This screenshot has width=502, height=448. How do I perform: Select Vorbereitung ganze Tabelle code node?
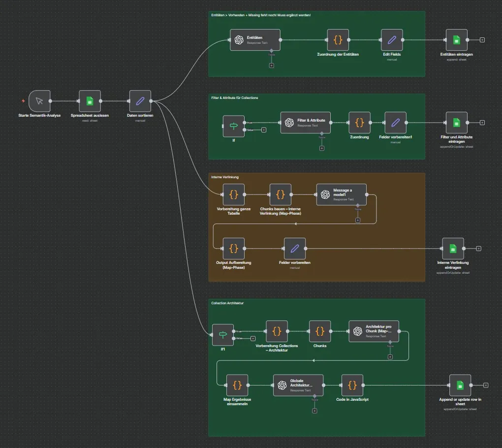point(234,194)
